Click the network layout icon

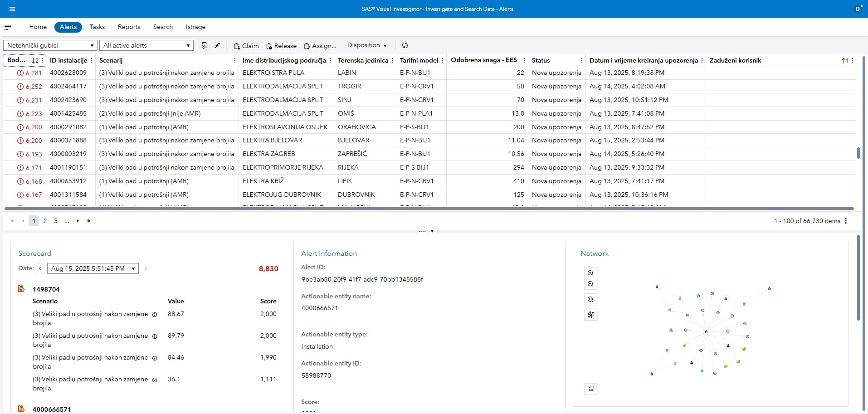pos(590,315)
